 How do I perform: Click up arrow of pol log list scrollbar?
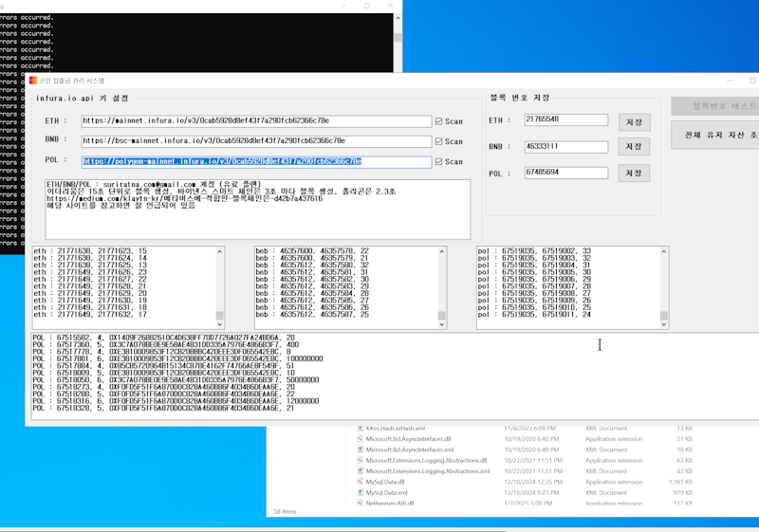(x=663, y=252)
